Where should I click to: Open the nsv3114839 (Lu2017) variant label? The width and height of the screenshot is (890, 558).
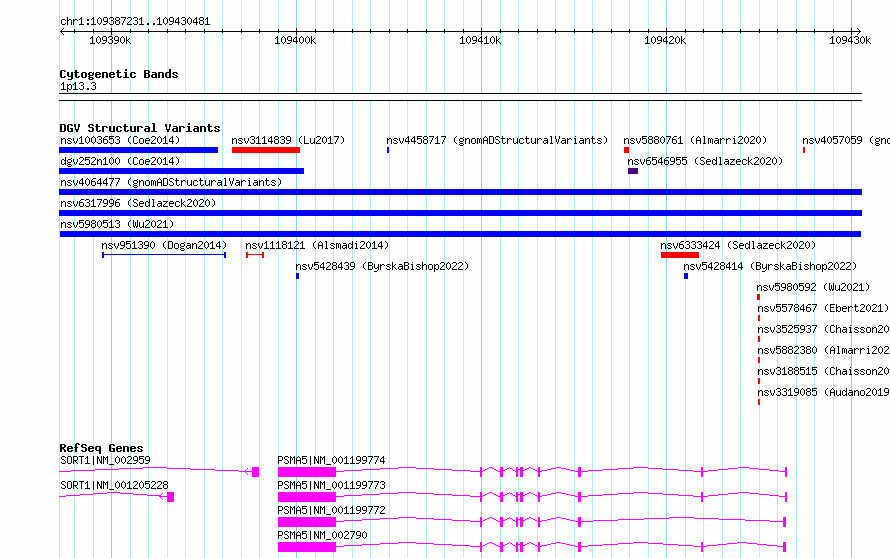pos(288,140)
